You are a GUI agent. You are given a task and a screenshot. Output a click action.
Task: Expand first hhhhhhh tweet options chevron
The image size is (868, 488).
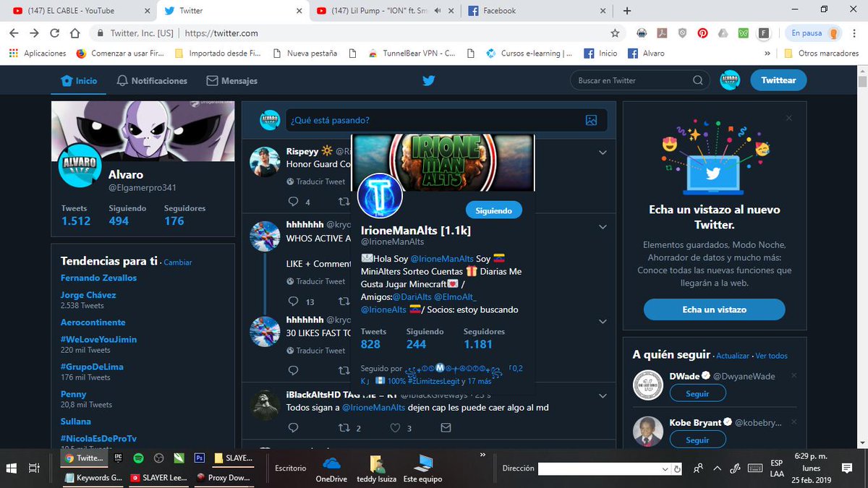pos(603,226)
